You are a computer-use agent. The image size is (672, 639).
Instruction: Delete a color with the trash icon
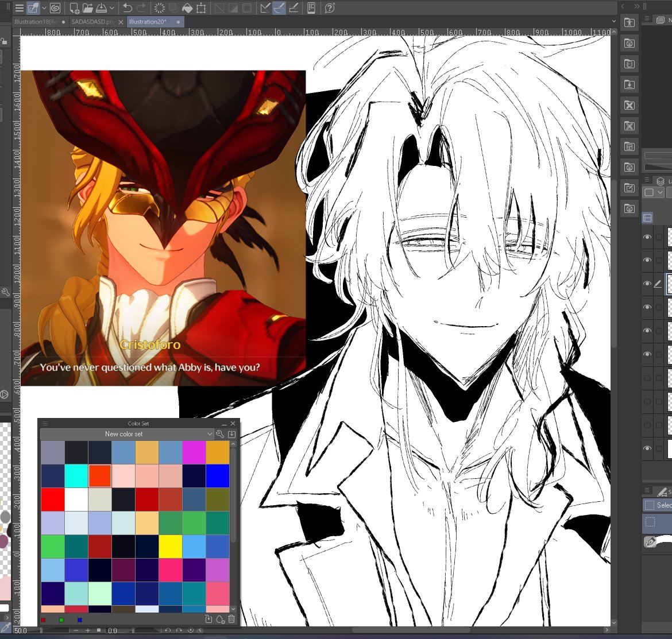231,619
